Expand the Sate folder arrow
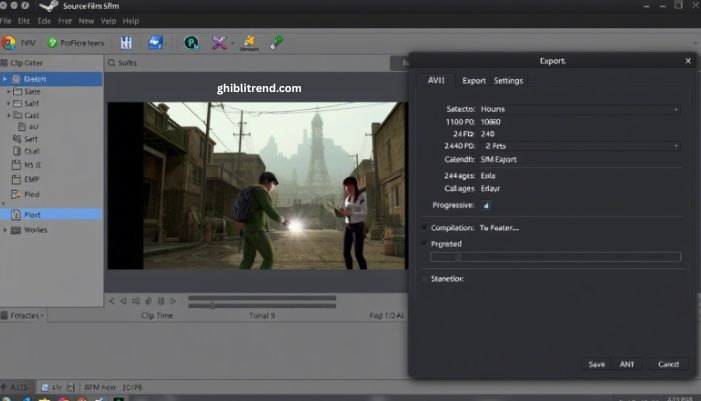Screen dimensions: 701x401 point(8,91)
